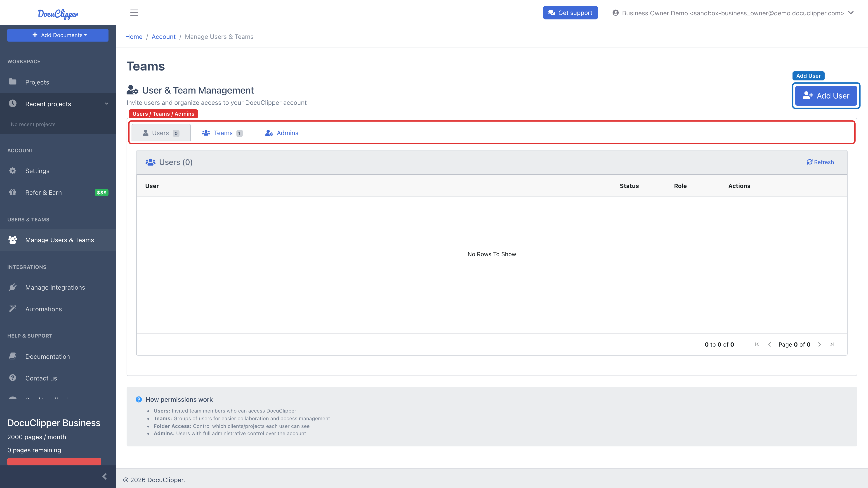Click the How permissions work info icon

click(x=139, y=399)
